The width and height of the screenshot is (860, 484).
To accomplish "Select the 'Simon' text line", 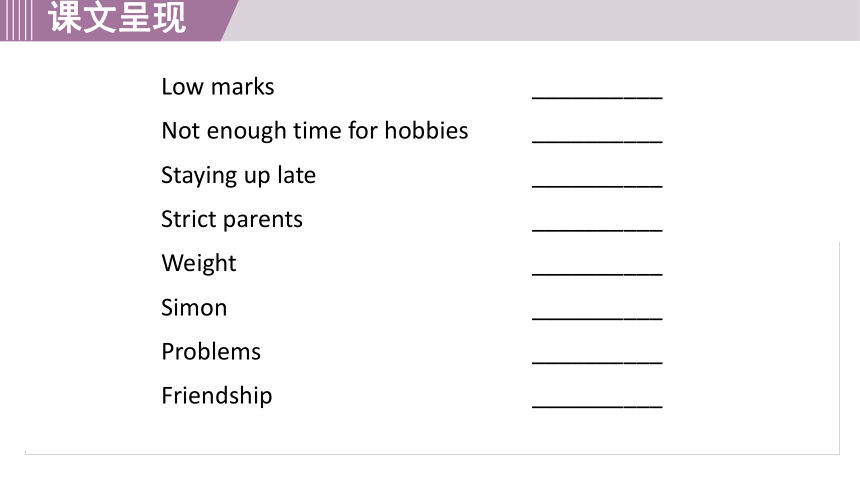I will point(194,307).
